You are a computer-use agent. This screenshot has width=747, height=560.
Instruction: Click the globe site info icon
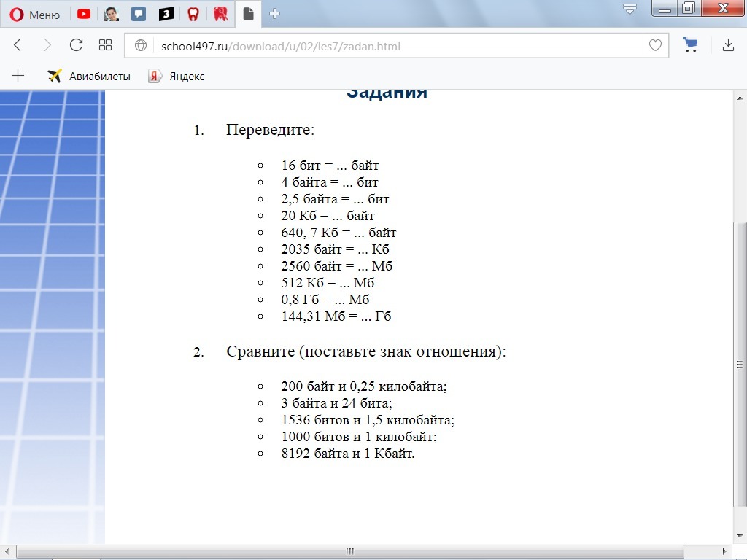point(141,46)
